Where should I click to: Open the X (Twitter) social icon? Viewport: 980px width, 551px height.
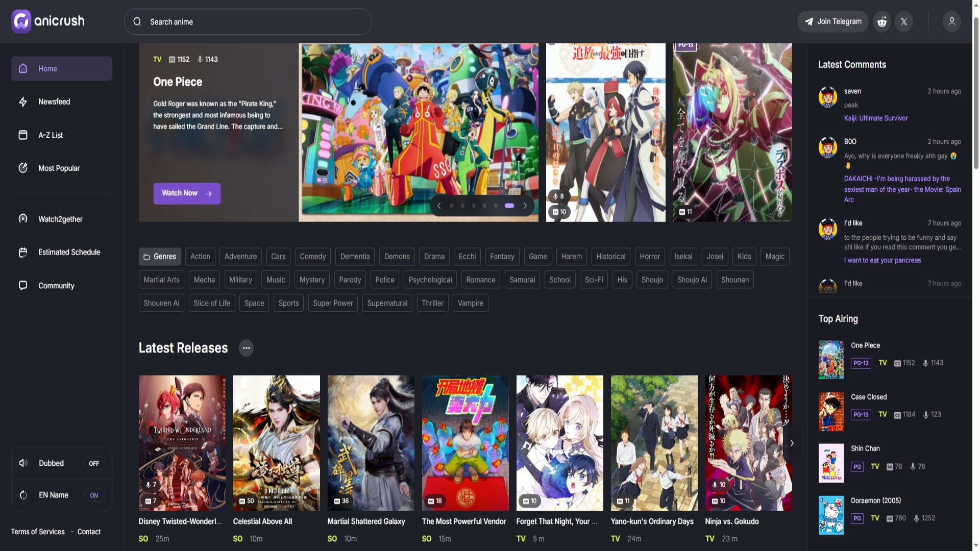(x=904, y=21)
